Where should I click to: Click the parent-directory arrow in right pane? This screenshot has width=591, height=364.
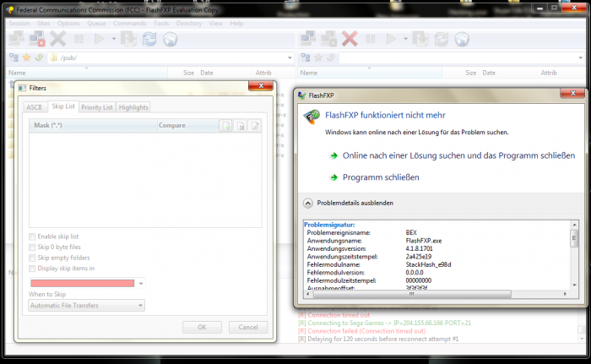(331, 57)
